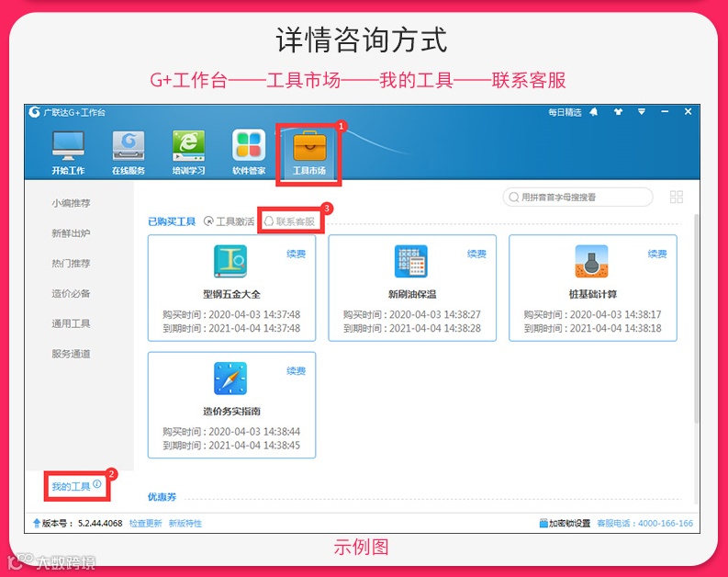
Task: Click search field 用拼音首字母搜搜看
Action: click(x=577, y=197)
